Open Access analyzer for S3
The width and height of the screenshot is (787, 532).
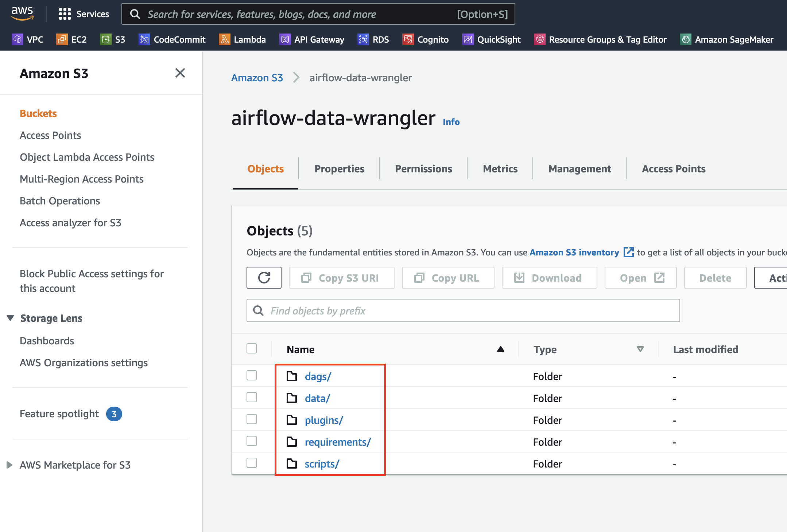[70, 223]
